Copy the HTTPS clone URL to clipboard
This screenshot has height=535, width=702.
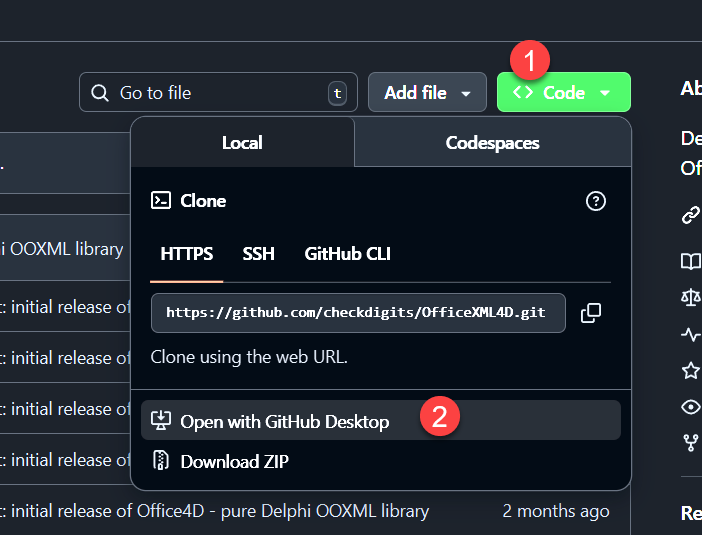pyautogui.click(x=591, y=312)
